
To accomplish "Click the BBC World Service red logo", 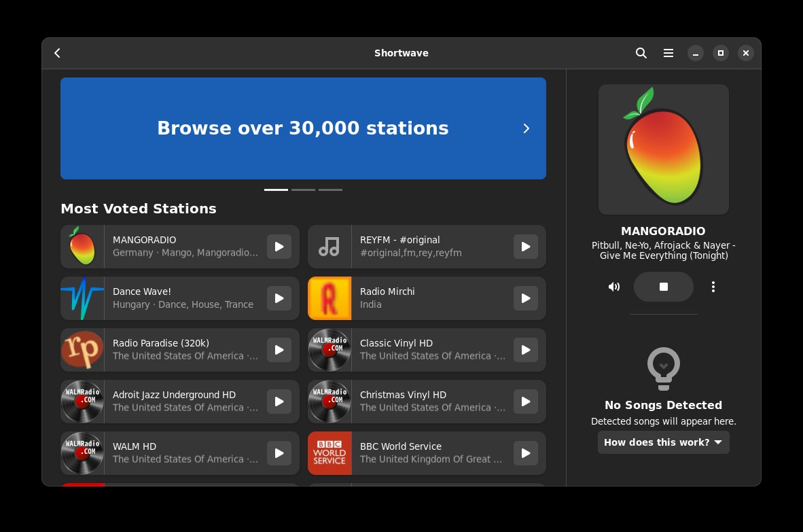I will point(329,454).
